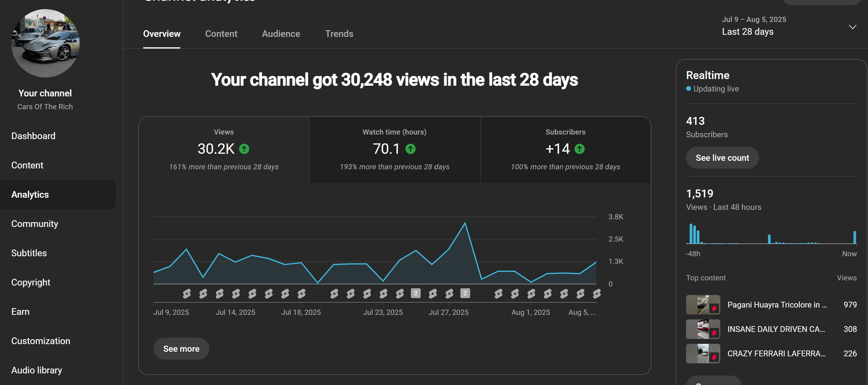Screen dimensions: 868x385
Task: Click the second gray '2' video badge on timeline
Action: pyautogui.click(x=465, y=293)
